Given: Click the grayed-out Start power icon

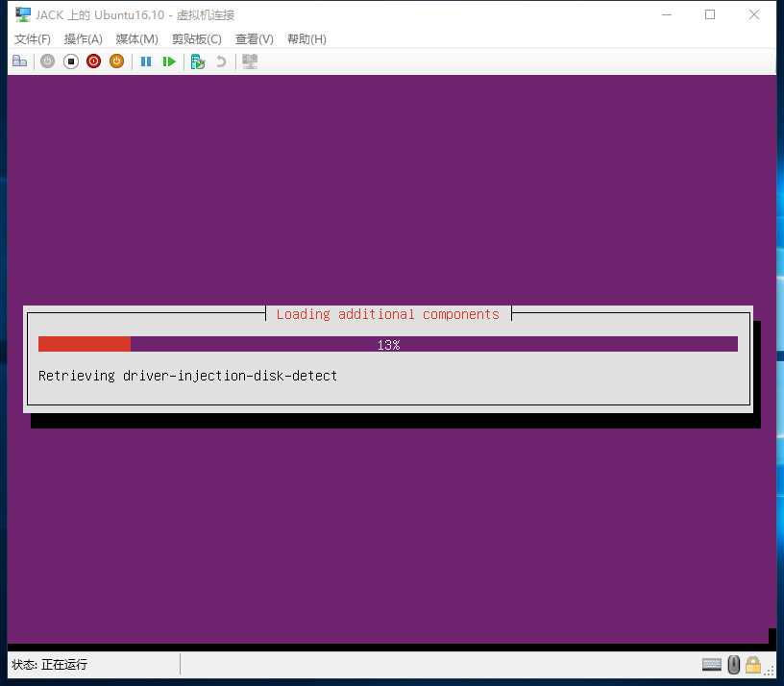Looking at the screenshot, I should coord(47,61).
